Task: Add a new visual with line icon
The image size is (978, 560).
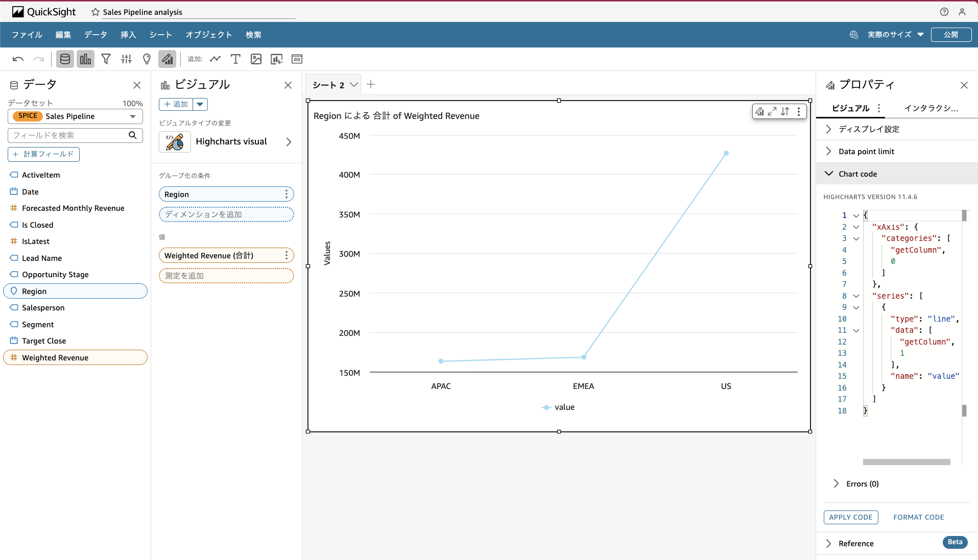Action: (215, 59)
